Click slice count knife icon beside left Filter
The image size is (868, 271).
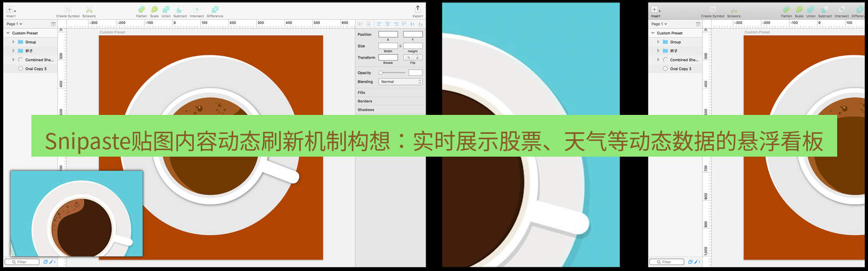pyautogui.click(x=52, y=262)
